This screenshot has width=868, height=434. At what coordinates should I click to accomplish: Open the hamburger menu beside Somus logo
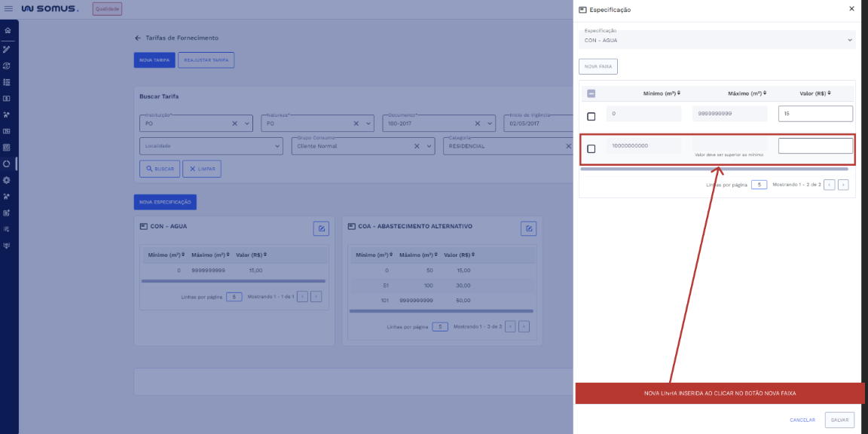[x=8, y=9]
